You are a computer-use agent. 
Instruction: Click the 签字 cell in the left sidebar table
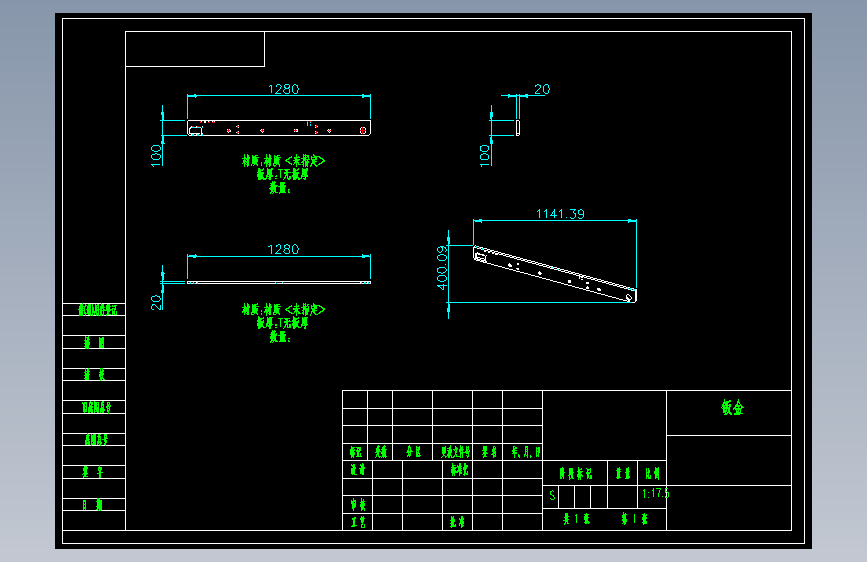point(93,472)
